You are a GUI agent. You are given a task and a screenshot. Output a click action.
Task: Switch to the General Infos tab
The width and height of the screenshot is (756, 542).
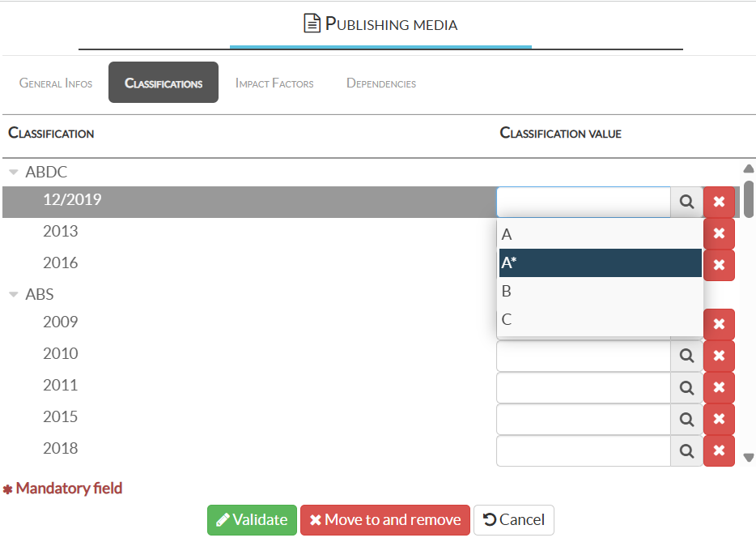[56, 83]
